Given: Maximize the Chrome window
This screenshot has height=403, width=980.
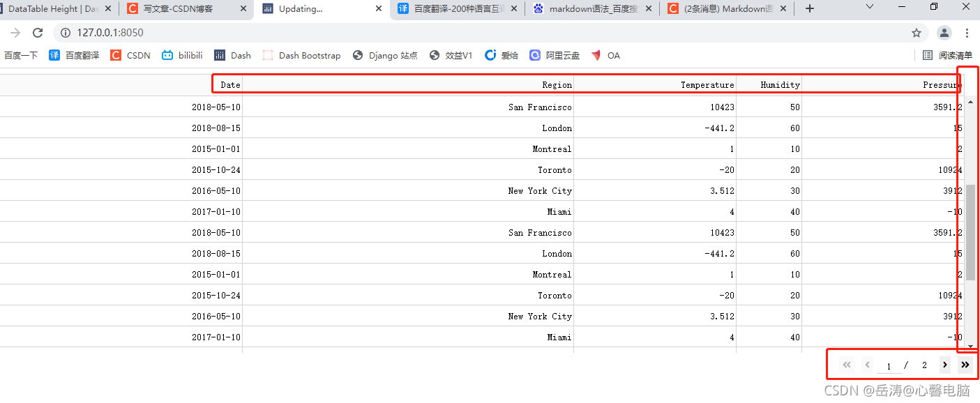Looking at the screenshot, I should 934,6.
